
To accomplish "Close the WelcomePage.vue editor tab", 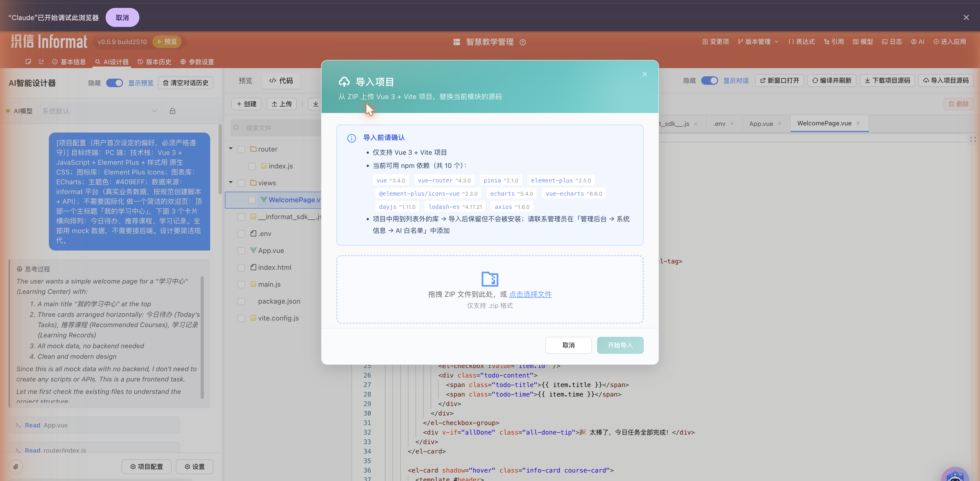I will click(x=858, y=123).
